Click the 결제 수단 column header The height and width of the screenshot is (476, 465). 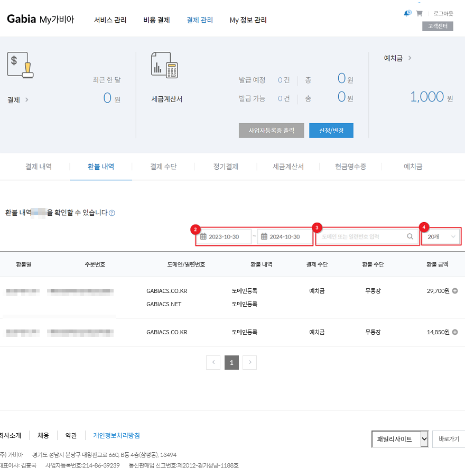coord(317,264)
